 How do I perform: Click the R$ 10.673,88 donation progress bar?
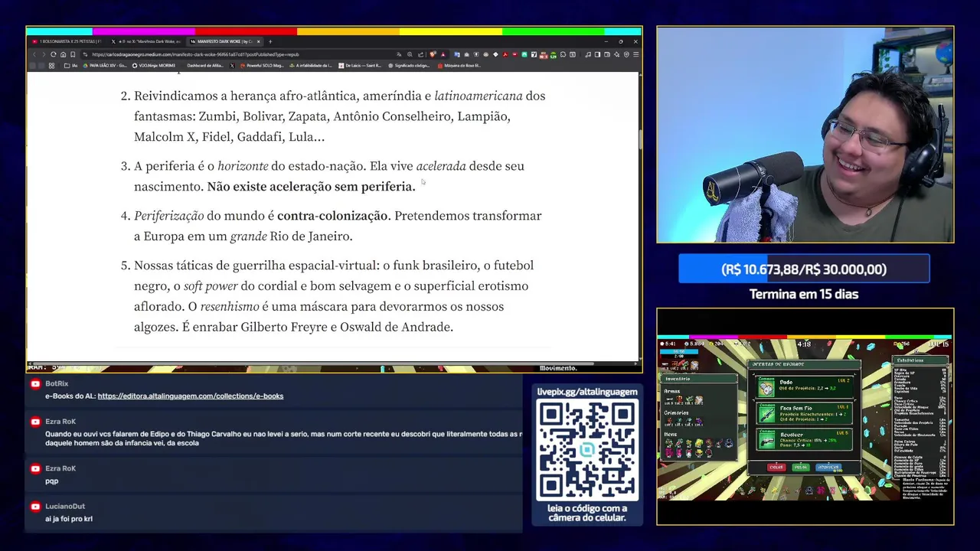[804, 269]
